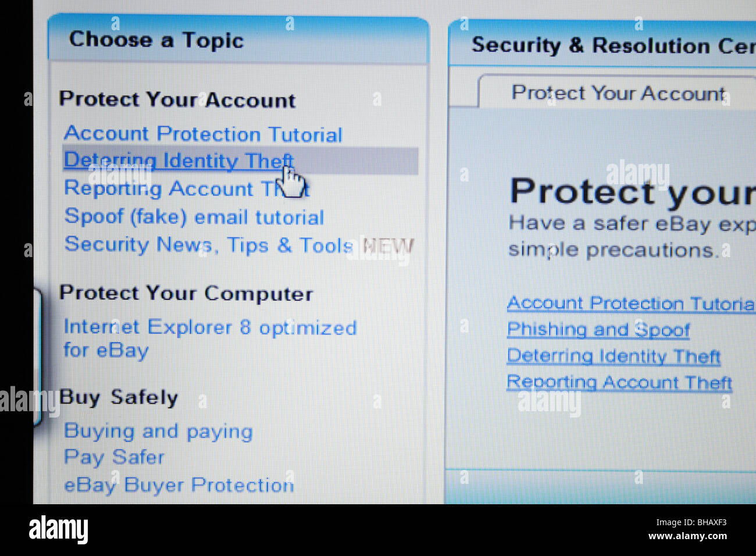Select the Protect Your Account tab
This screenshot has height=556, width=756.
click(618, 93)
